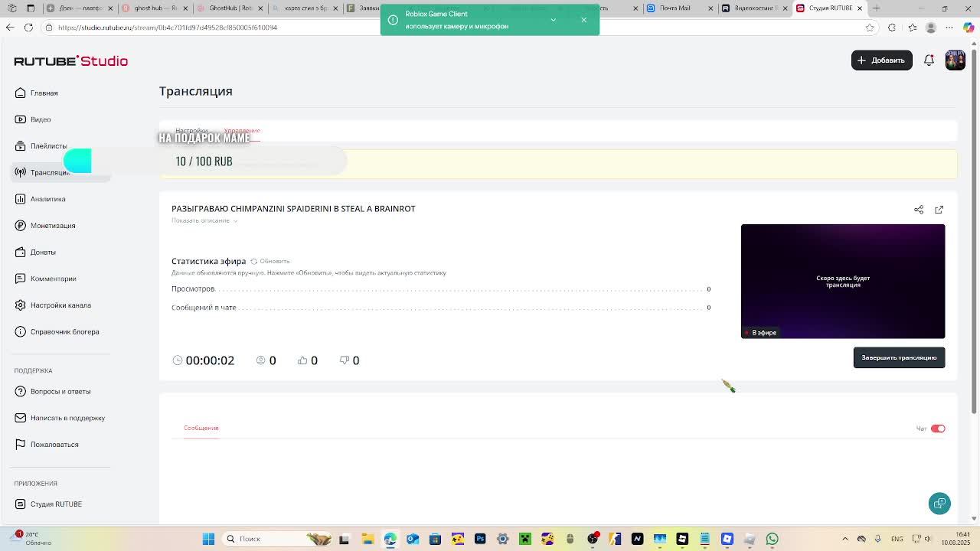
Task: Open Photoshop from the taskbar
Action: pyautogui.click(x=480, y=539)
